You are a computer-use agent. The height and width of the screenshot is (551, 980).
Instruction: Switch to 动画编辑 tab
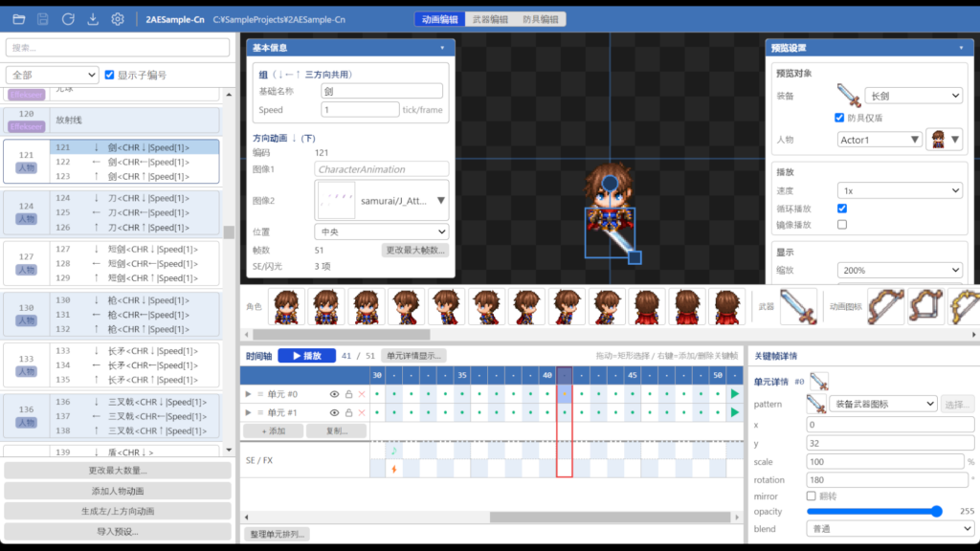(440, 19)
